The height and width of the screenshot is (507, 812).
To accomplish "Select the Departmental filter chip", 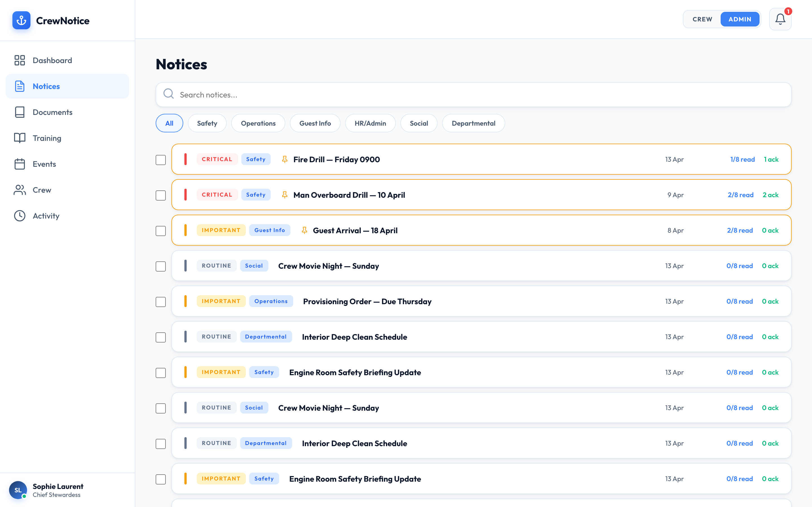I will pos(473,123).
